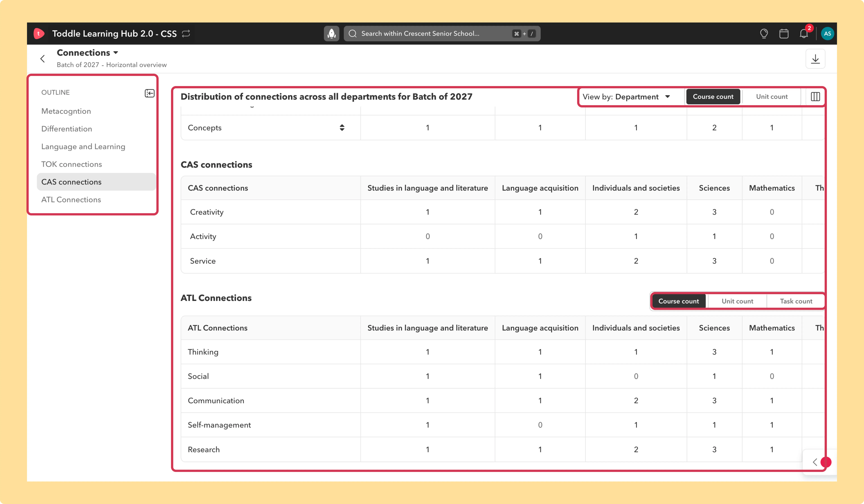Open Metacogntion section from outline

click(66, 111)
